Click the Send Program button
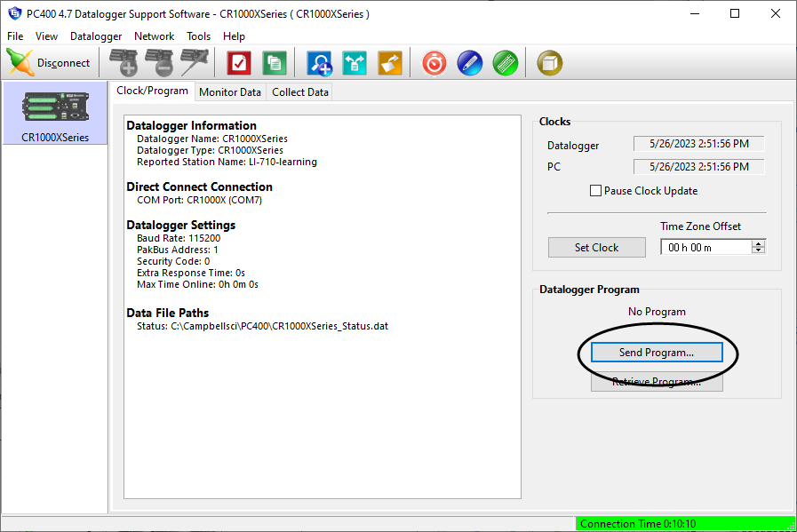The width and height of the screenshot is (797, 532). pyautogui.click(x=657, y=353)
